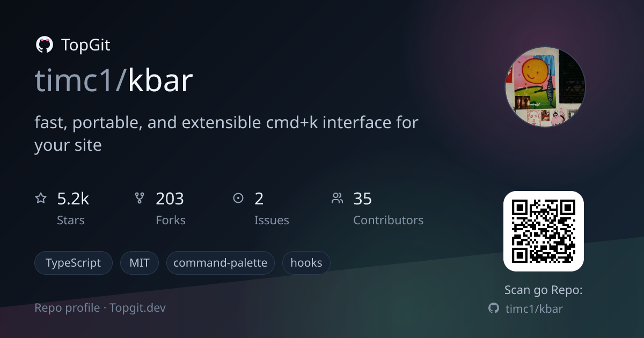Click the GitHub icon next to timc1/kbar

pyautogui.click(x=494, y=308)
